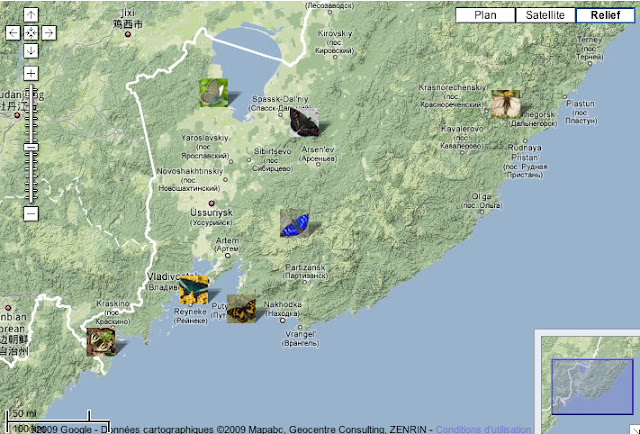Click the 'Yaroslavskiy' map label
The image size is (640, 434).
point(204,138)
